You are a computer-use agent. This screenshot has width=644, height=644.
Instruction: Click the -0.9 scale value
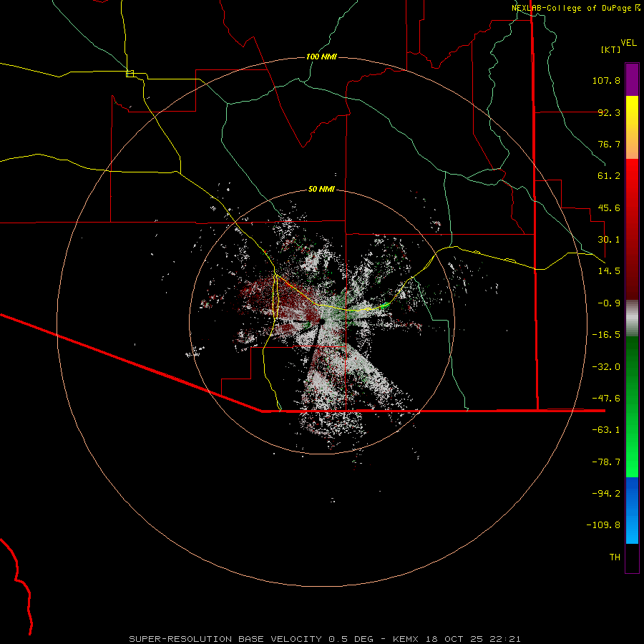pyautogui.click(x=609, y=303)
